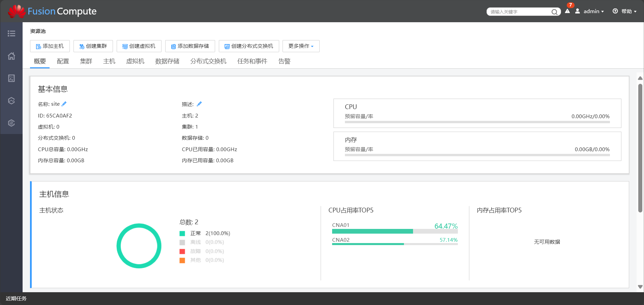This screenshot has width=644, height=305.
Task: Focus the keyword search input field
Action: [x=519, y=12]
